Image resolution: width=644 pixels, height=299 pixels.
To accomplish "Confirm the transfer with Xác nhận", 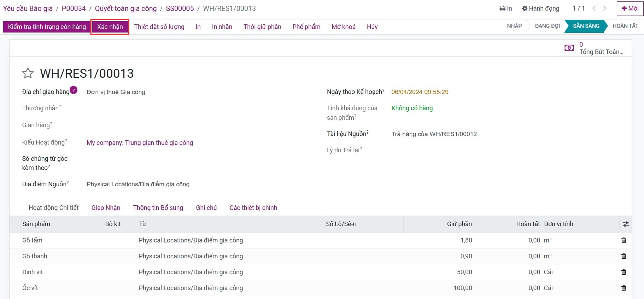I will [x=110, y=27].
